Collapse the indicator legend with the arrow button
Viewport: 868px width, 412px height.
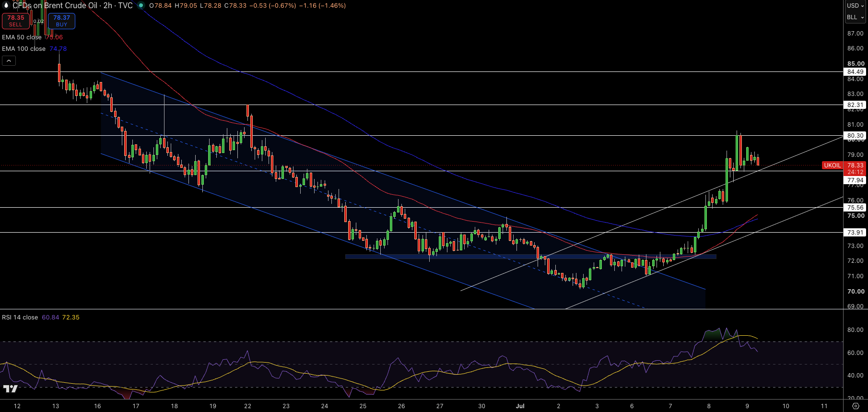tap(9, 60)
